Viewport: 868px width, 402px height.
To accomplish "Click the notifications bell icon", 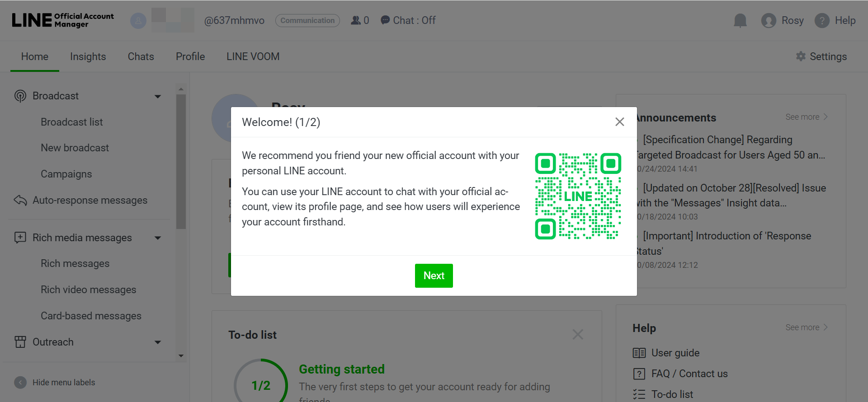I will (740, 20).
